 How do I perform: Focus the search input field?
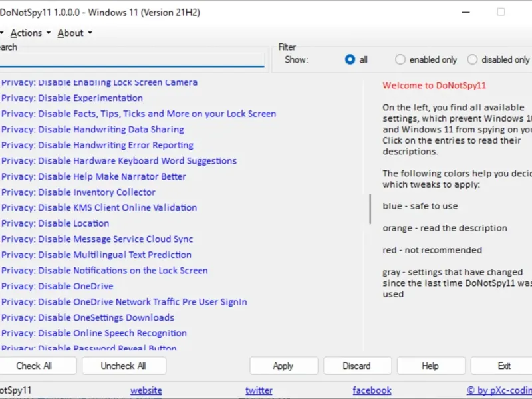(132, 60)
